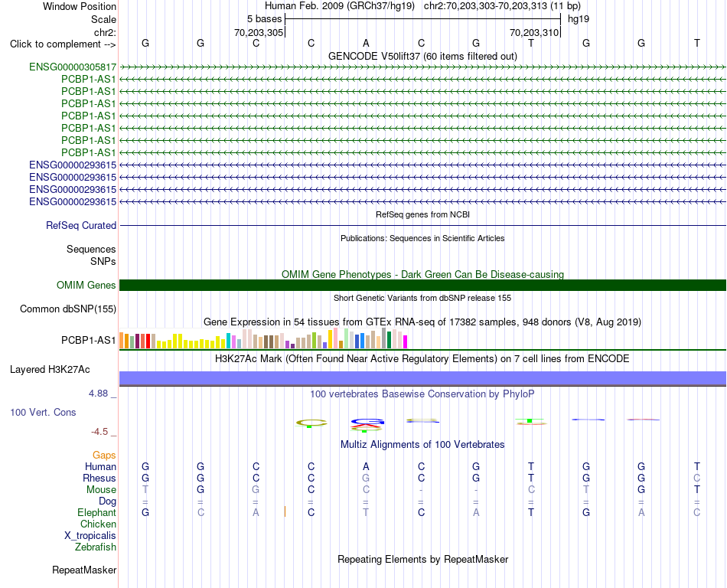Viewport: 727px width, 588px height.
Task: Select the X_tropicalis alignment row label
Action: pyautogui.click(x=90, y=536)
